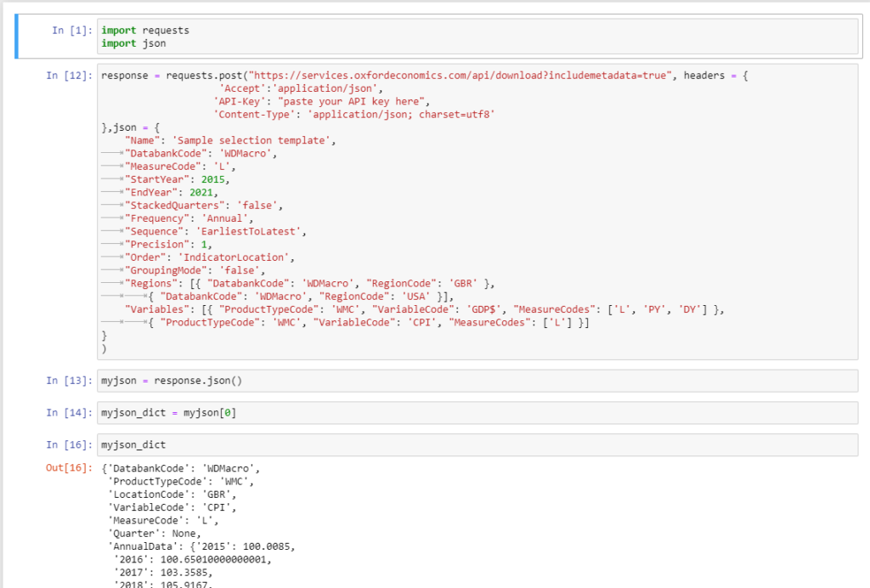This screenshot has width=870, height=588.
Task: Place cursor on 'import json' line
Action: [x=133, y=42]
